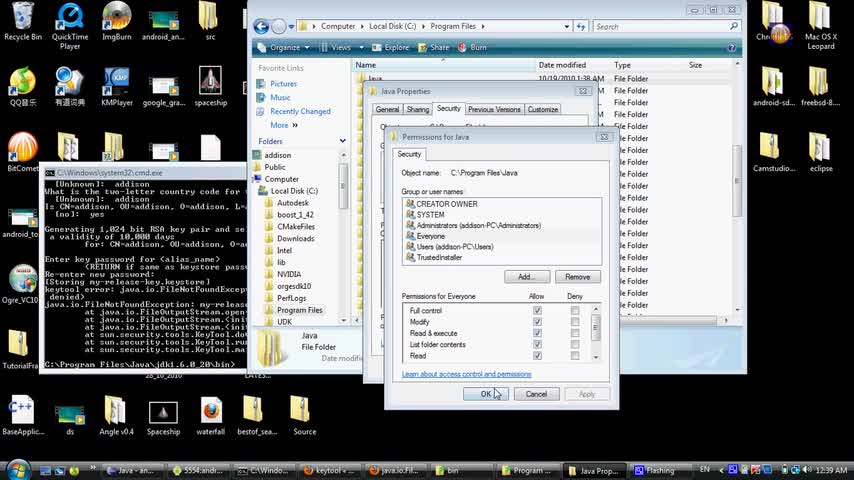854x480 pixels.
Task: Launch QuickTime Player from the desktop
Action: (70, 25)
